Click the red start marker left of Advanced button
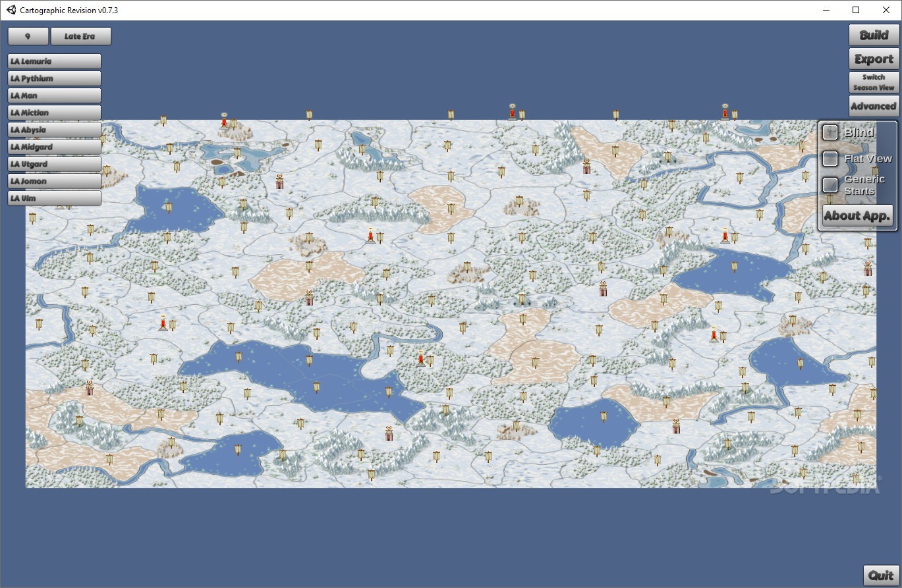The height and width of the screenshot is (588, 902). pos(725,112)
